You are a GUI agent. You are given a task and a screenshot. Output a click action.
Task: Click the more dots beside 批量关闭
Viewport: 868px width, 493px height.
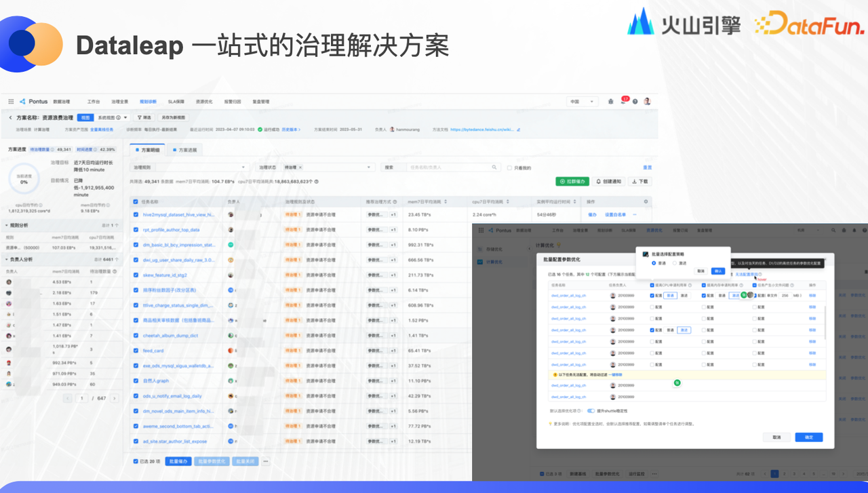point(265,461)
